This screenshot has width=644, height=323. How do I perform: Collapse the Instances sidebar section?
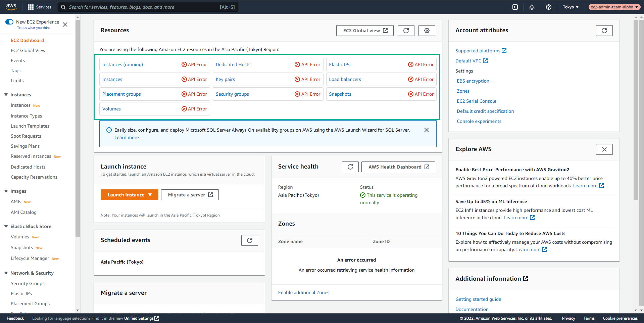coord(6,95)
